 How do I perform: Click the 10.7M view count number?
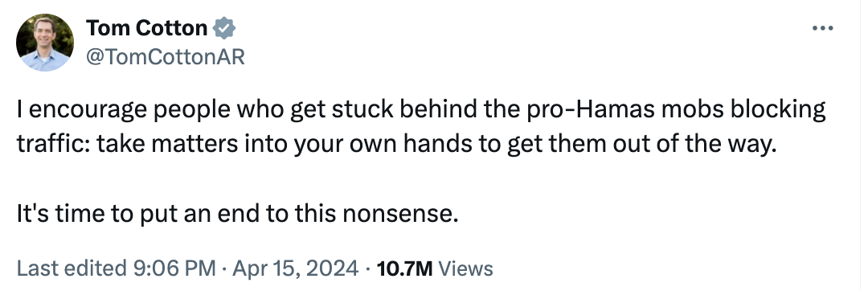(404, 268)
